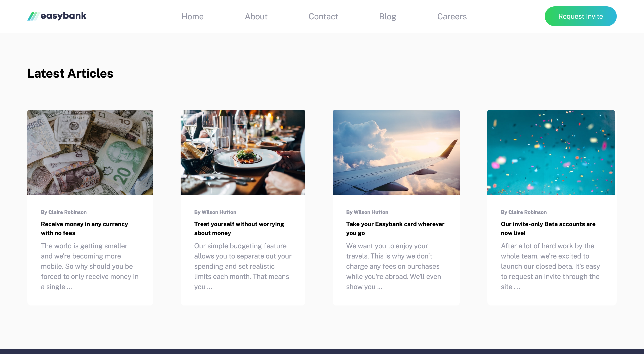This screenshot has width=644, height=354.
Task: Open 'Receive money in any currency' article
Action: click(85, 228)
